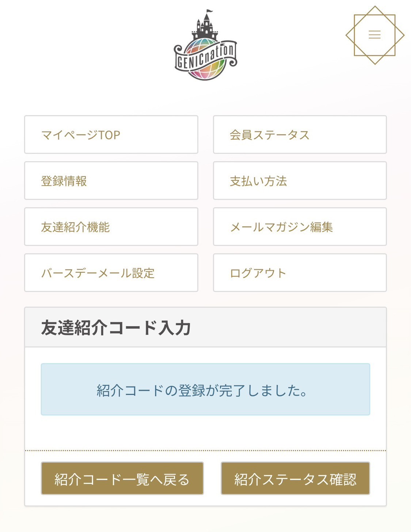Open the 支払い方法 page

(300, 181)
